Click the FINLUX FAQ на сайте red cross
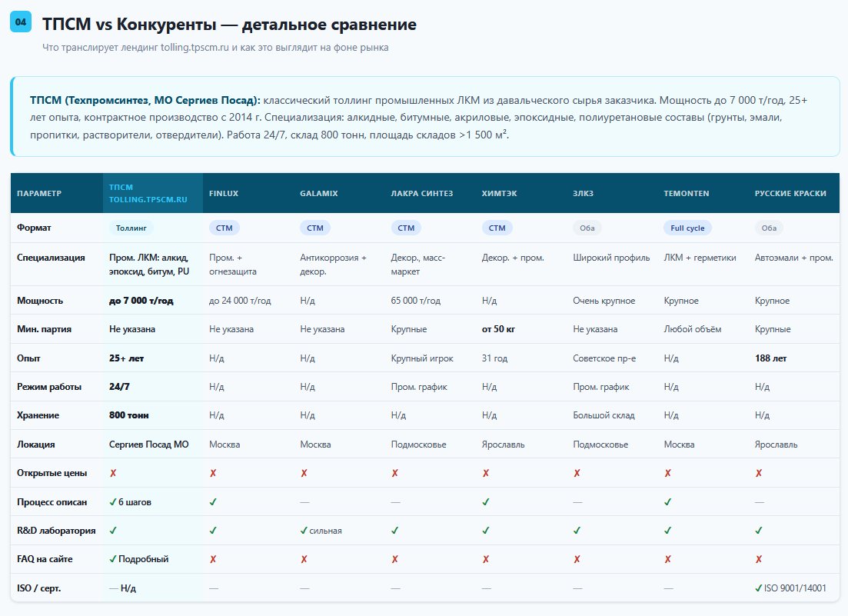 click(213, 559)
